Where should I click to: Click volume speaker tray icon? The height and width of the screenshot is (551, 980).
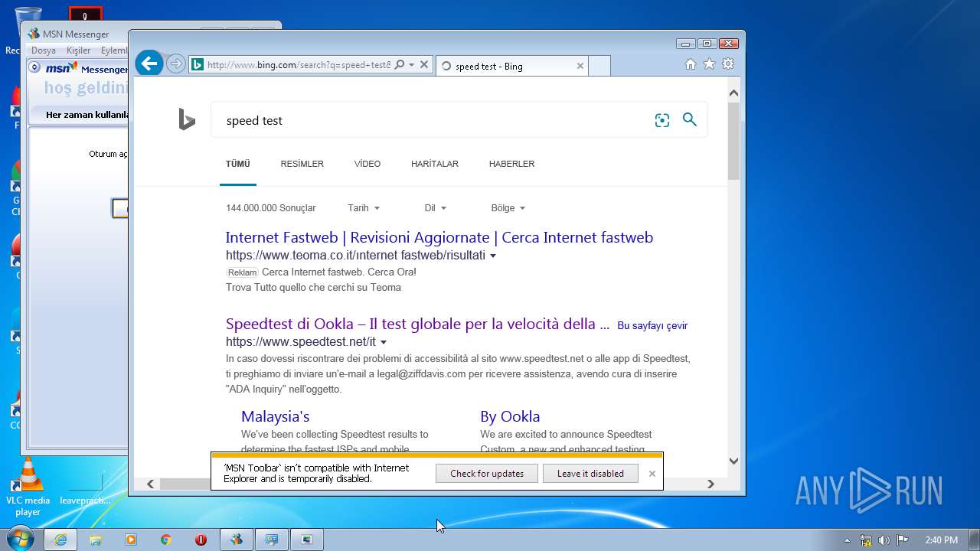point(884,540)
